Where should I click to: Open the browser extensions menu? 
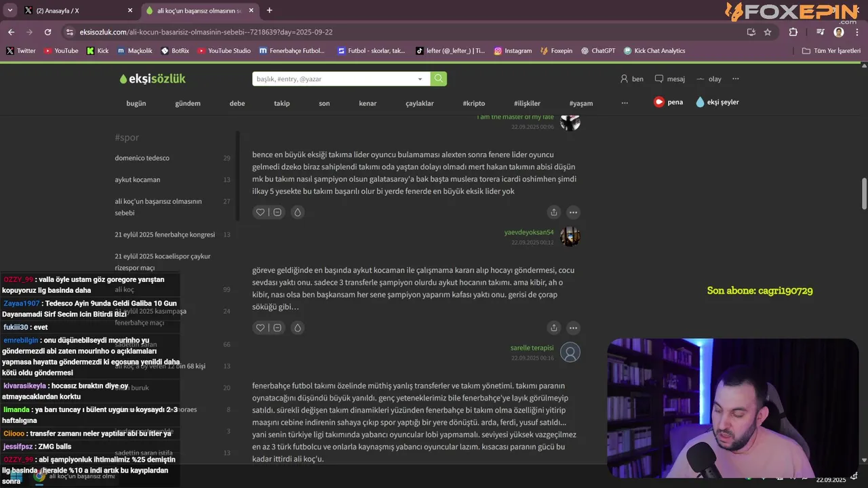tap(793, 32)
